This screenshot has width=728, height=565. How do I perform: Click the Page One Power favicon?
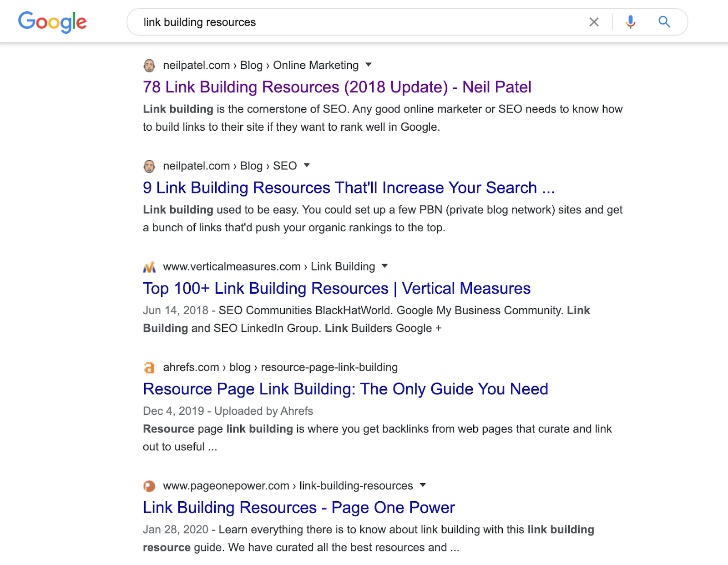pyautogui.click(x=149, y=486)
